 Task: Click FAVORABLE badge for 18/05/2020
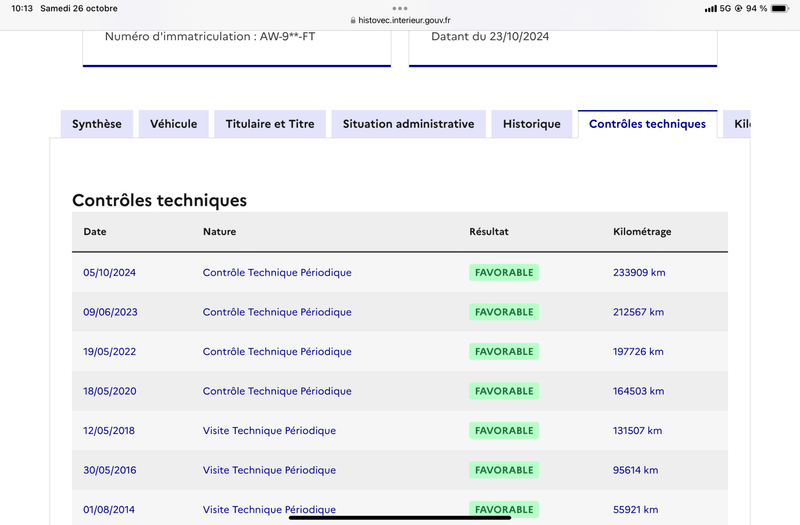point(504,391)
